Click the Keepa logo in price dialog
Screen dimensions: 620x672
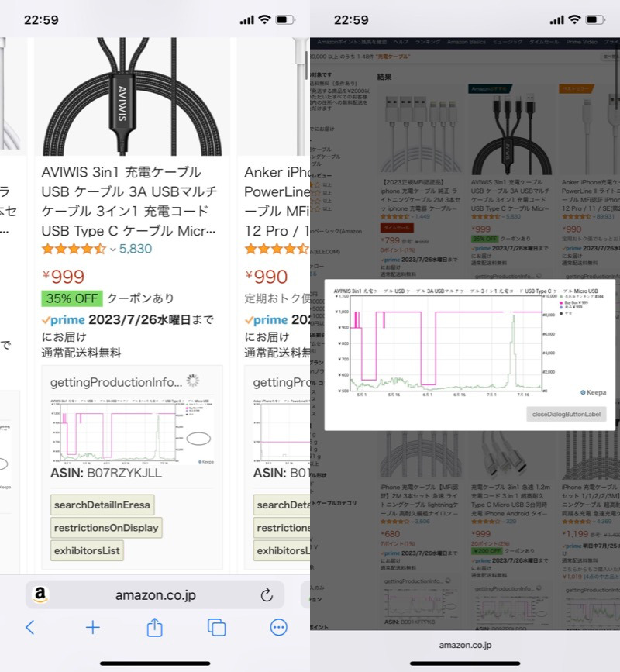593,393
